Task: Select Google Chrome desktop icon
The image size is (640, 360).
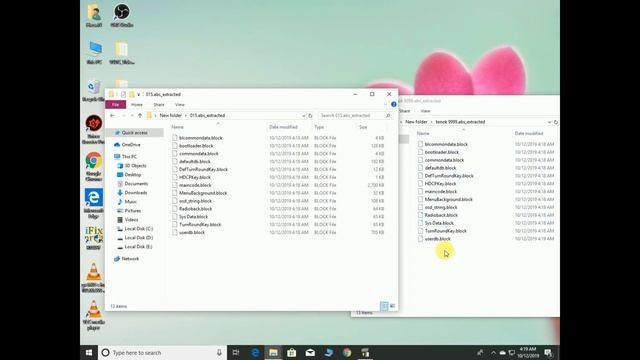Action: coord(93,166)
